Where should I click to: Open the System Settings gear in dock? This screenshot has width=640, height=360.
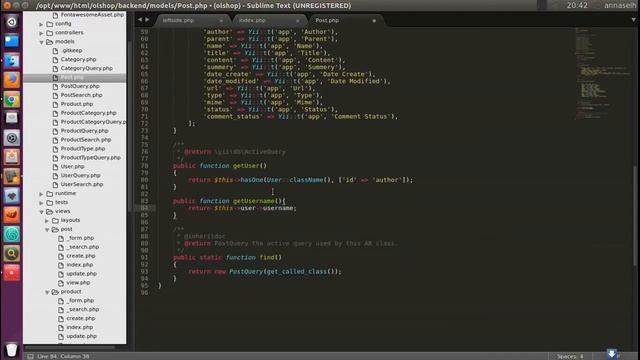pos(11,138)
